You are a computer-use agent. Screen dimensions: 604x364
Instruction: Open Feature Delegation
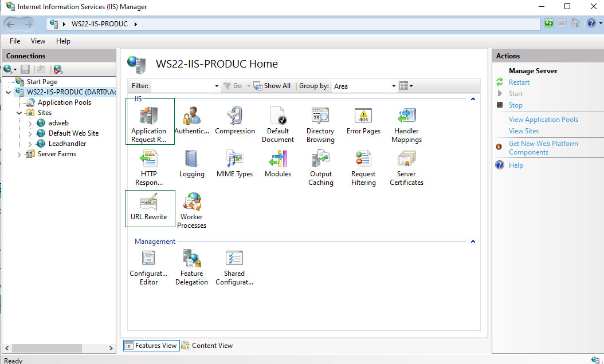pos(191,267)
